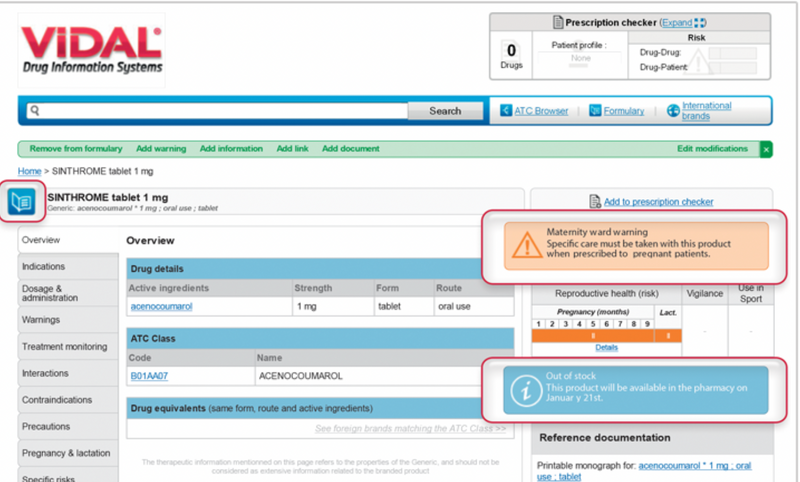Click the orange warning triangle icon
This screenshot has width=800, height=482.
[x=527, y=245]
